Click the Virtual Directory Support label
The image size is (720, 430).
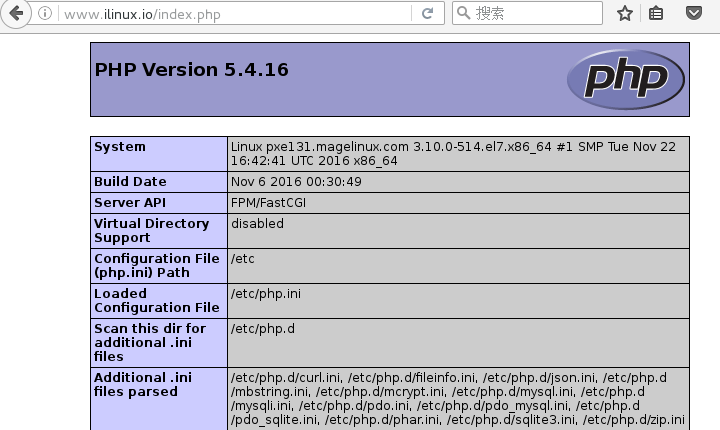click(x=152, y=231)
